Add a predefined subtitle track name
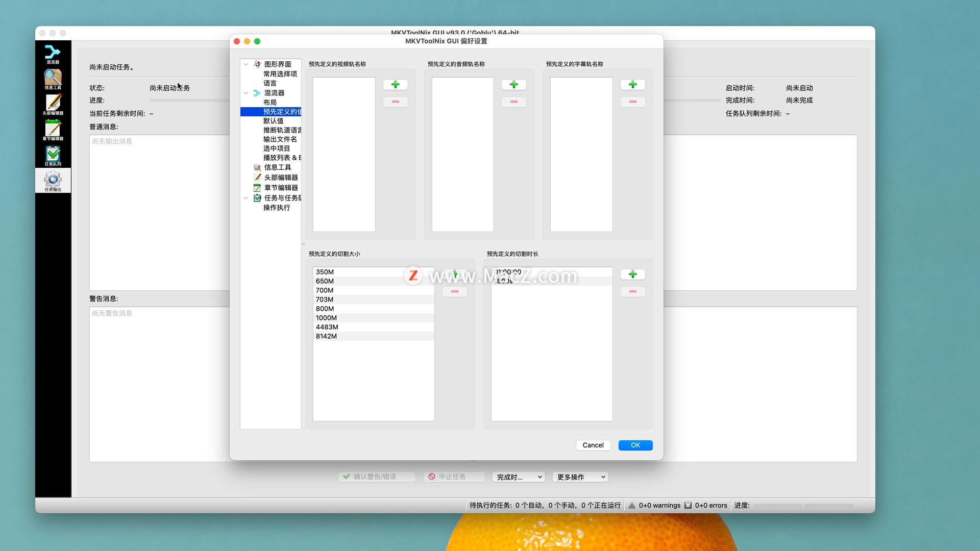This screenshot has height=551, width=980. (632, 85)
